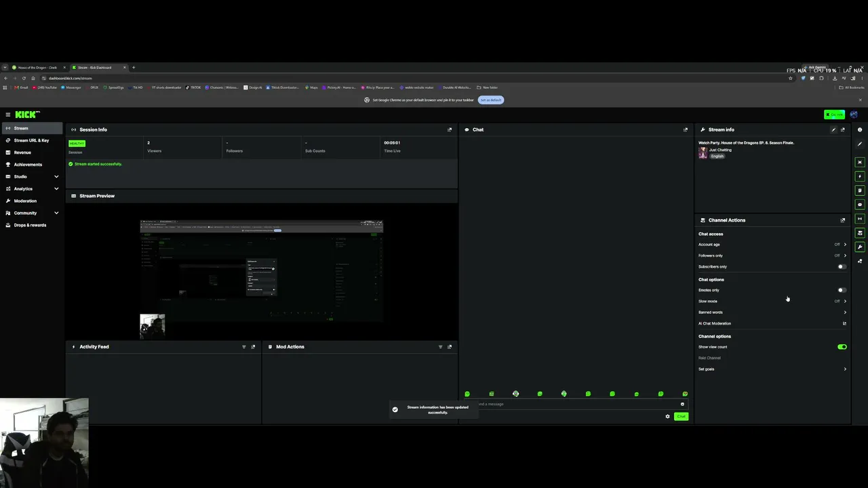The height and width of the screenshot is (488, 868).
Task: Toggle stream preview widget in right rail
Action: click(x=860, y=162)
